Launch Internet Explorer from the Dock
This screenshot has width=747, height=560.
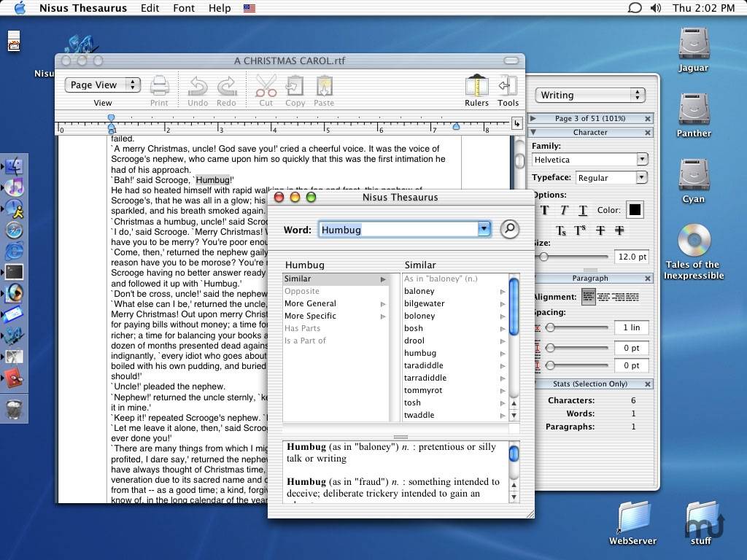(x=15, y=251)
